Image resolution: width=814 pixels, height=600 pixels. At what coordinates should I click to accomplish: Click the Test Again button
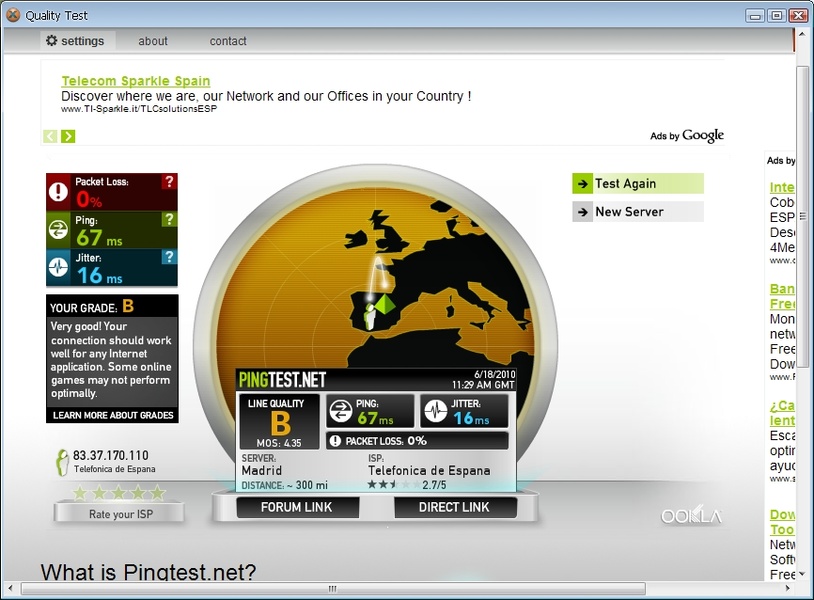[638, 184]
